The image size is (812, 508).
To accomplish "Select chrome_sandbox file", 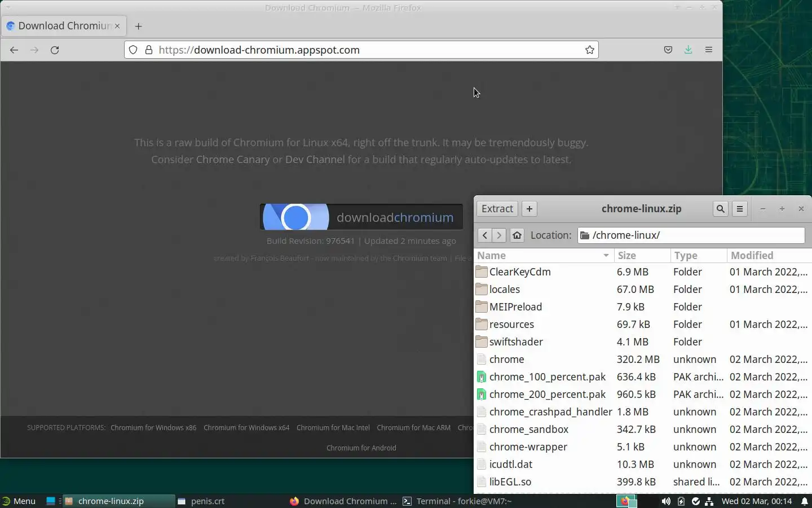I will tap(643, 429).
